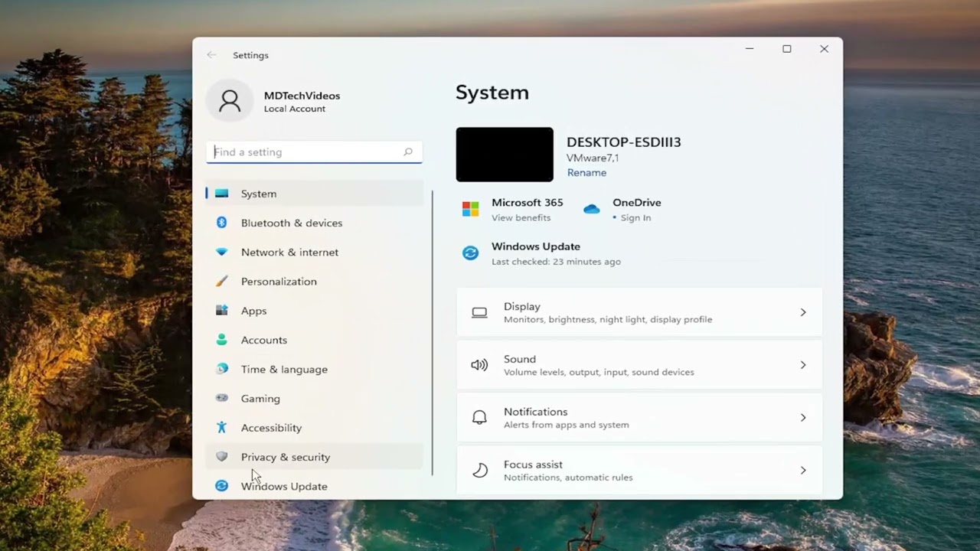Click the OneDrive cloud icon

591,209
